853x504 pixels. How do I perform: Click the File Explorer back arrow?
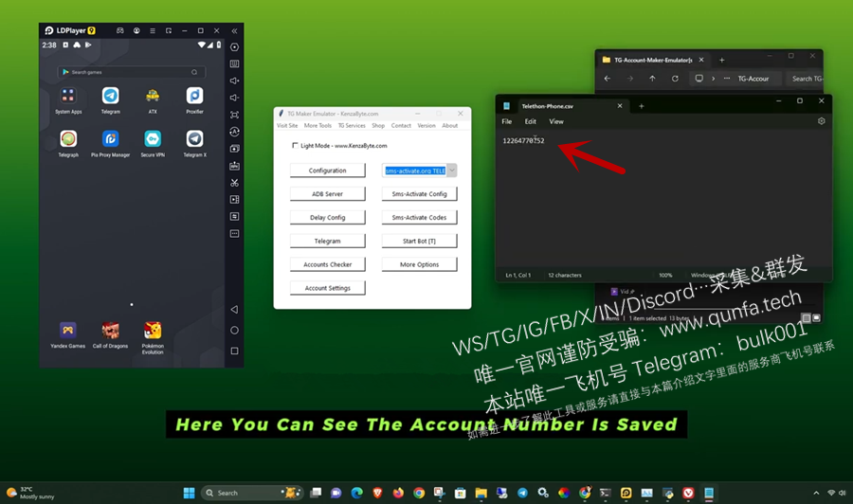608,79
